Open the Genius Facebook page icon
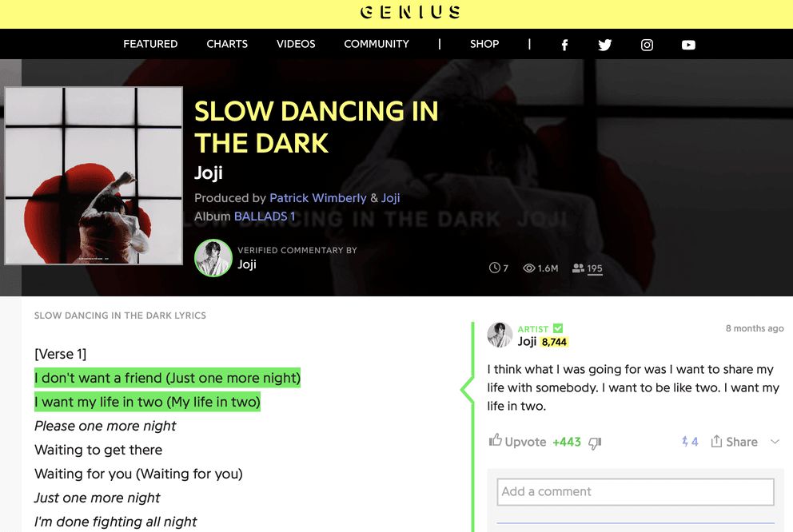This screenshot has width=793, height=532. [564, 45]
